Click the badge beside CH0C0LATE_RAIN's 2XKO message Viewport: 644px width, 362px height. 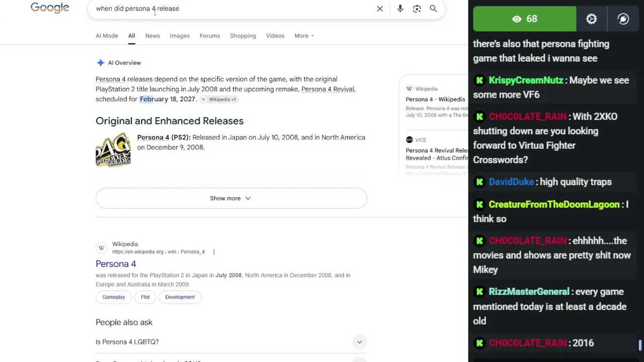[x=479, y=117]
